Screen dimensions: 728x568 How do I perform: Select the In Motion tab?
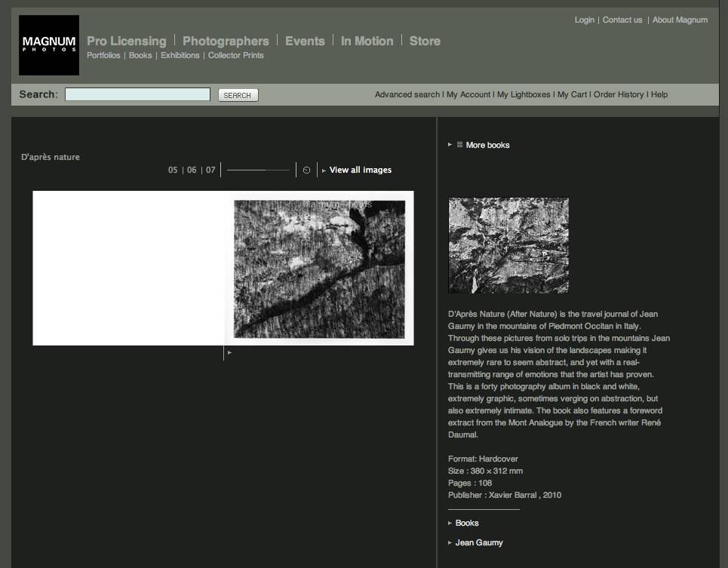click(x=367, y=41)
